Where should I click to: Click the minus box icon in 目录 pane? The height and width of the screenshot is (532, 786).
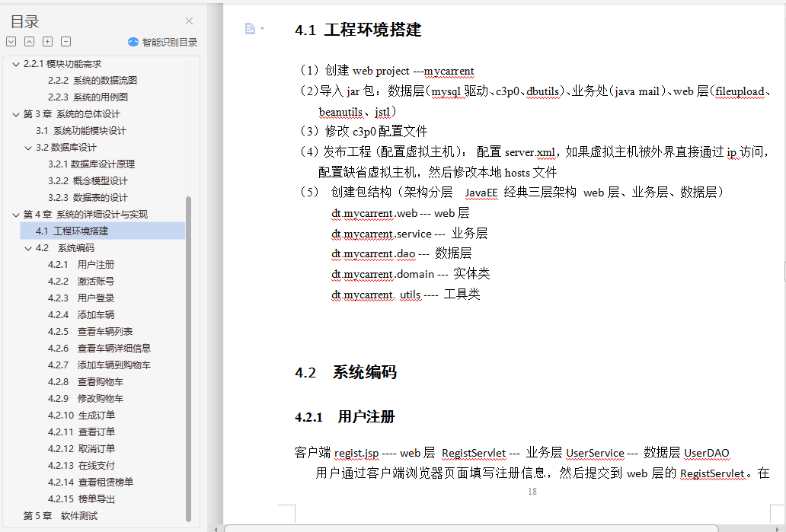coord(65,42)
